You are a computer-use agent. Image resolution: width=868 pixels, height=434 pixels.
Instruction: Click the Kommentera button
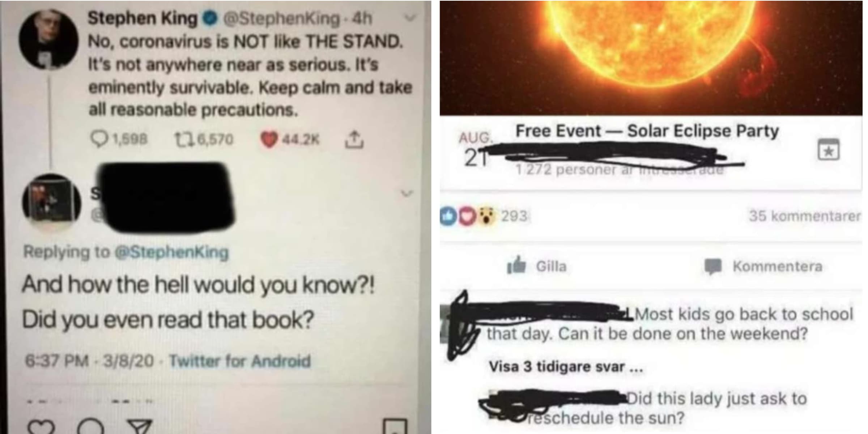click(763, 267)
